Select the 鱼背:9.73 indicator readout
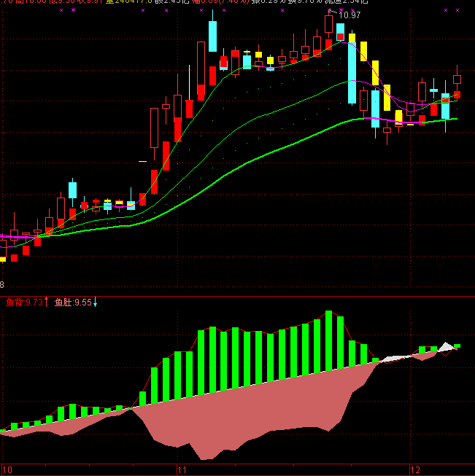The height and width of the screenshot is (476, 475). coord(24,303)
